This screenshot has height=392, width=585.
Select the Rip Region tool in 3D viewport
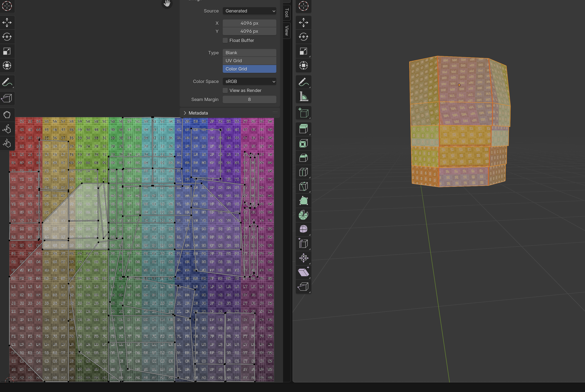click(x=303, y=287)
